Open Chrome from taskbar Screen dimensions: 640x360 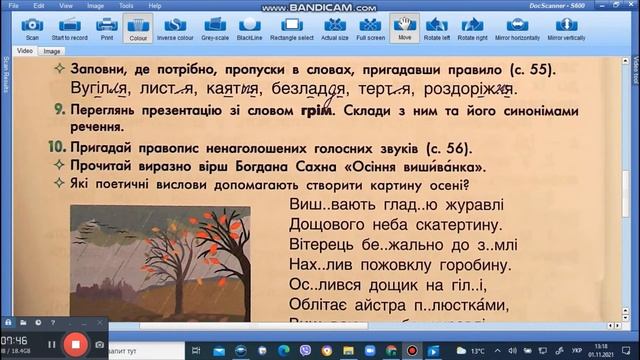click(391, 351)
